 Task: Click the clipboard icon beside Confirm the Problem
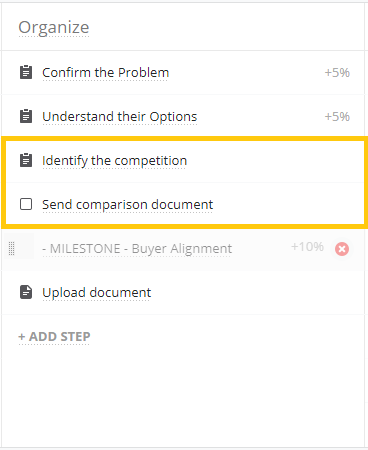(x=26, y=72)
